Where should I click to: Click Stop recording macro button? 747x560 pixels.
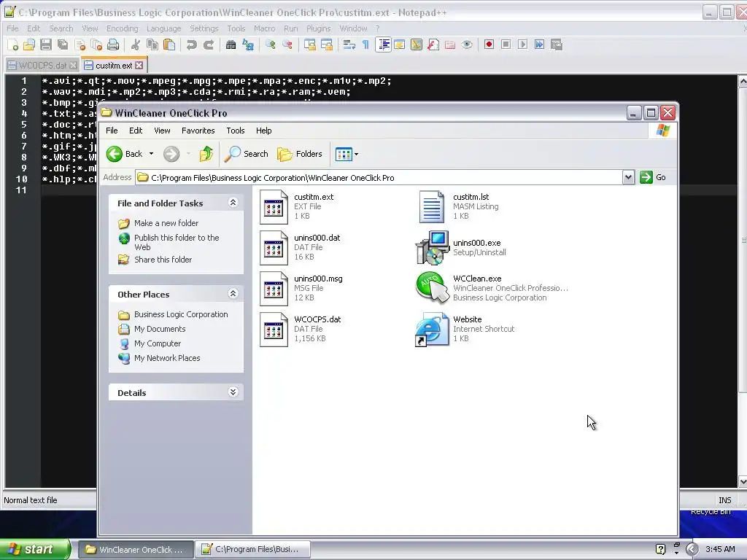[x=506, y=44]
